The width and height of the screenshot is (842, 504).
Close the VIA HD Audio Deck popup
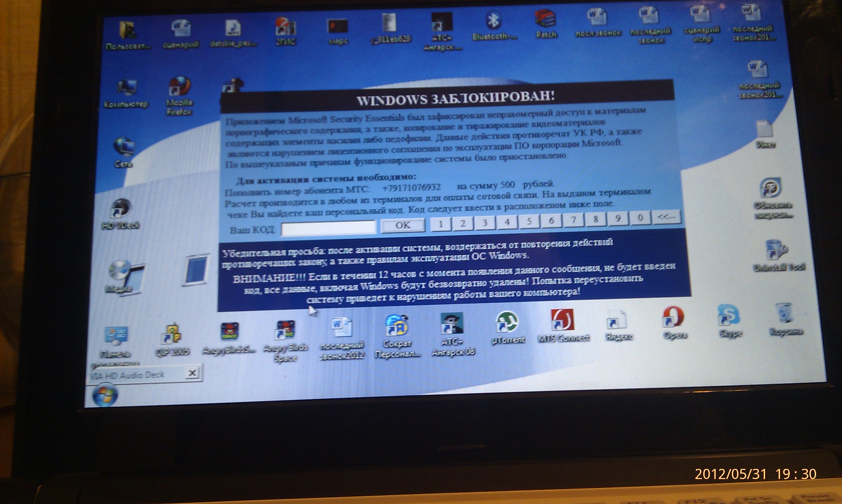192,373
